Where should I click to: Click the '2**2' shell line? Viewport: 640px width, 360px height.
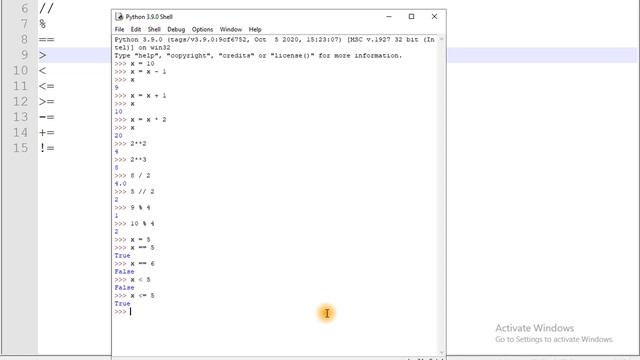coord(130,144)
